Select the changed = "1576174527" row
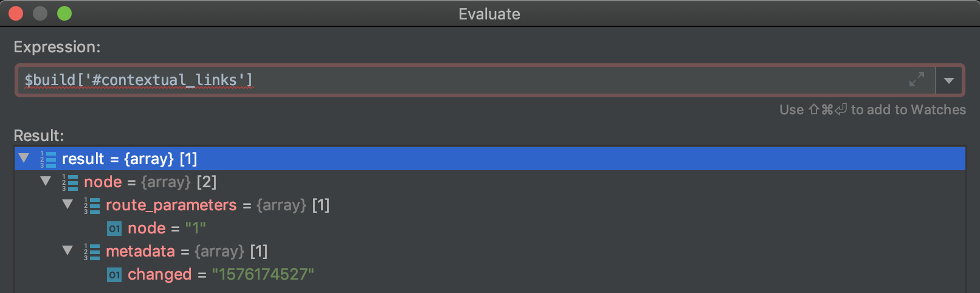This screenshot has width=980, height=293. coord(490,274)
